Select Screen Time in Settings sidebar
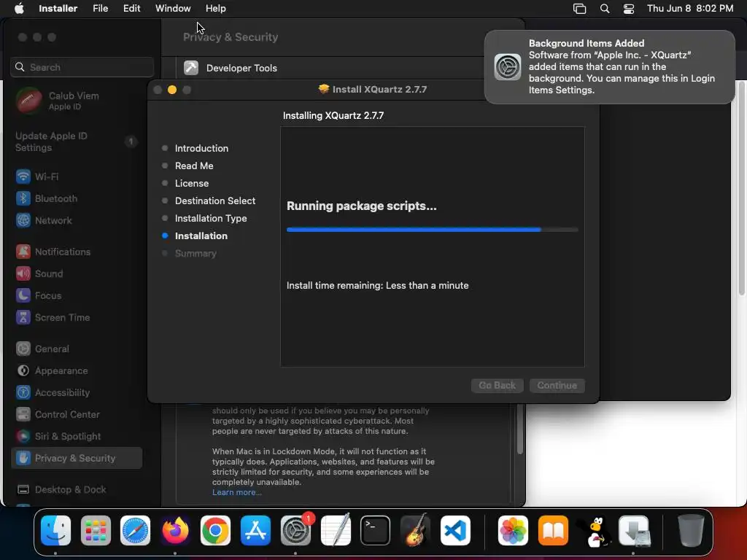 (x=53, y=317)
